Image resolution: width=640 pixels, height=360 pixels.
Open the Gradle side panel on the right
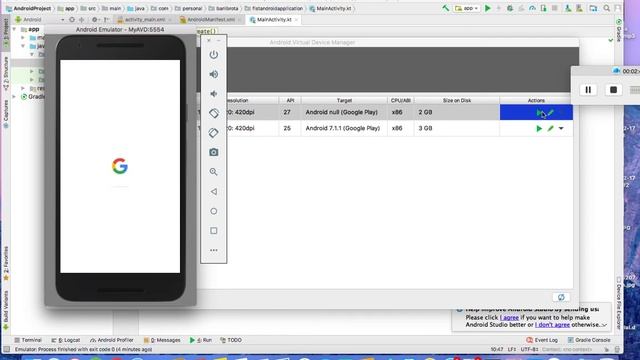(x=619, y=31)
